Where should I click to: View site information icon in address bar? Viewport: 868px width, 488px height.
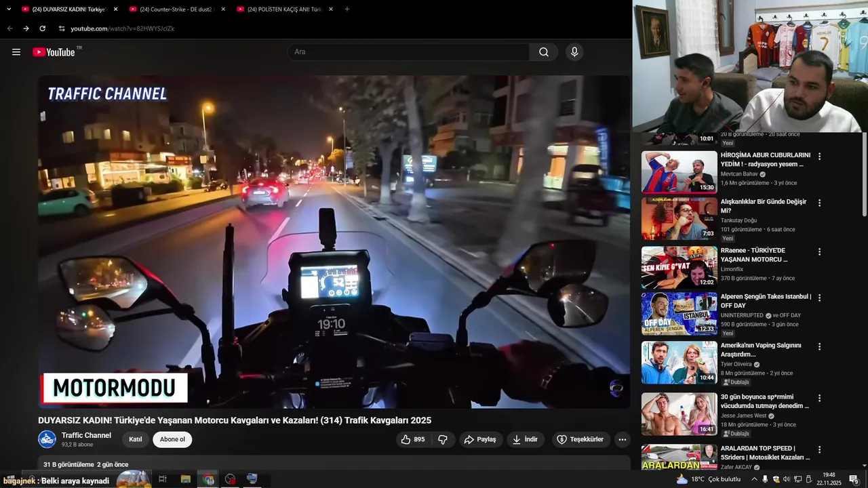pyautogui.click(x=62, y=28)
